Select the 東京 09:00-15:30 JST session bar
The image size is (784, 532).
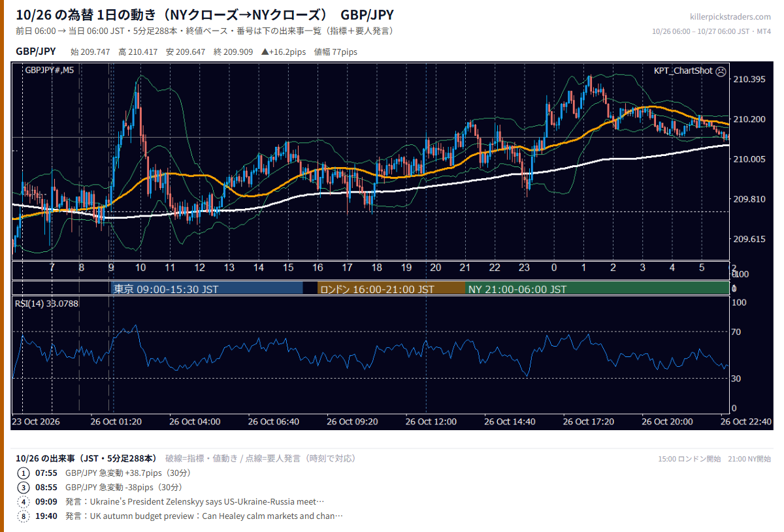[207, 289]
